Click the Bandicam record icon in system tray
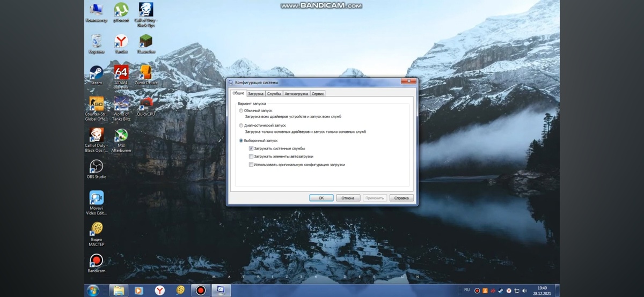Image resolution: width=644 pixels, height=297 pixels. [x=477, y=291]
